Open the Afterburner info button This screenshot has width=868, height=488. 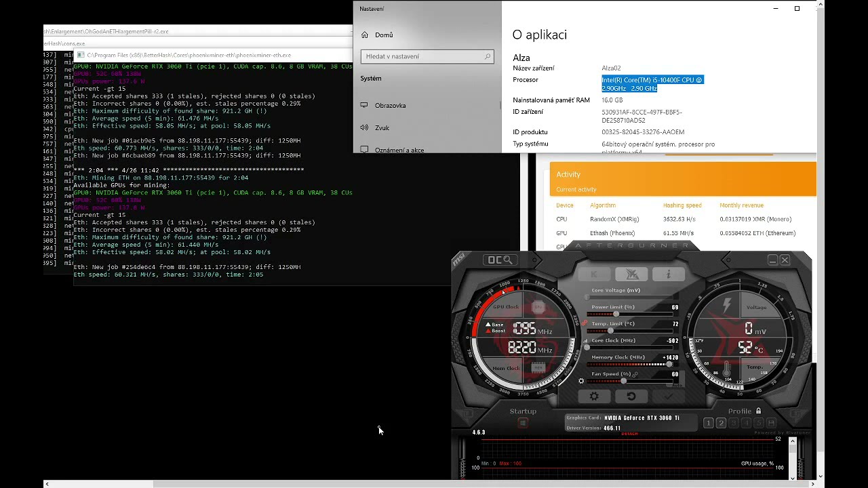click(x=668, y=274)
